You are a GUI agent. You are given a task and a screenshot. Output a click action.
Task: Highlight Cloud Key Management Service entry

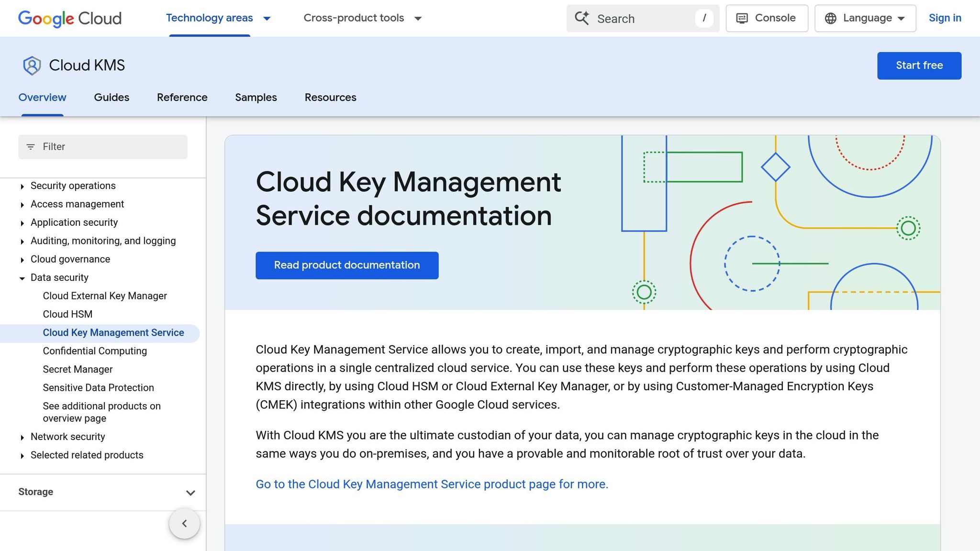click(113, 332)
